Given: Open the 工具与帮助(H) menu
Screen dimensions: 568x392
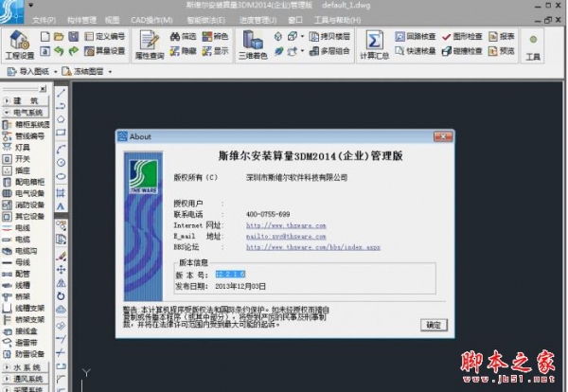Looking at the screenshot, I should tap(337, 20).
